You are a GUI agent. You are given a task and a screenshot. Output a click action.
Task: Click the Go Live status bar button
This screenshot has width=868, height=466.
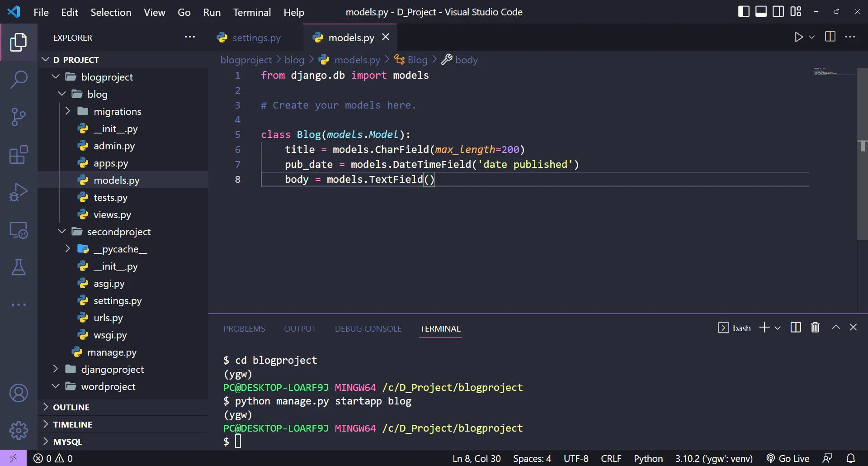[788, 458]
